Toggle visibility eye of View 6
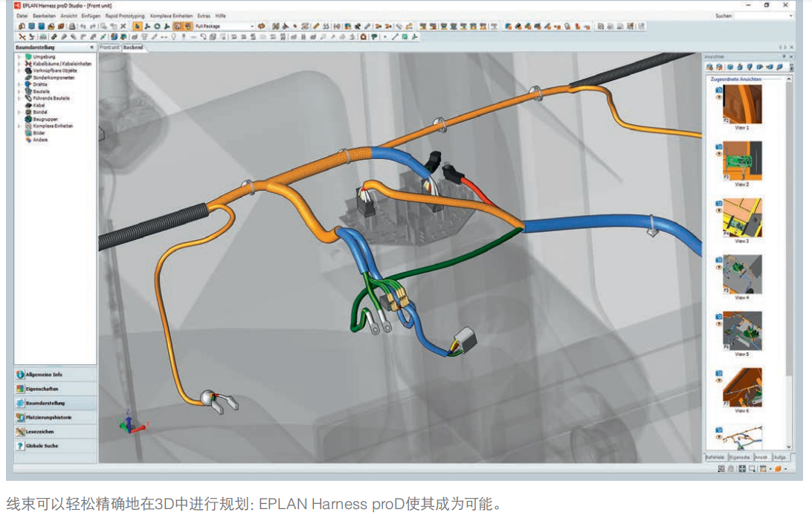The image size is (812, 518). pos(719,381)
